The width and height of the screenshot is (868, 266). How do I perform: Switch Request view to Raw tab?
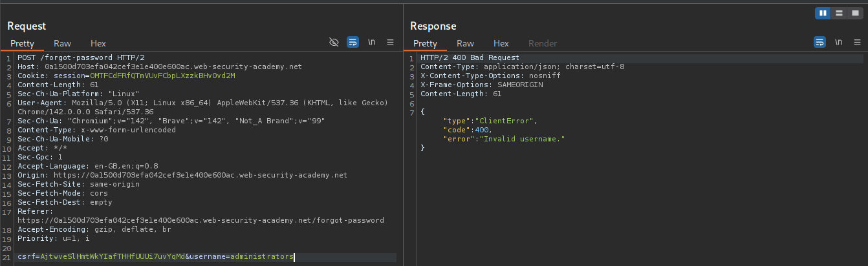[x=62, y=43]
